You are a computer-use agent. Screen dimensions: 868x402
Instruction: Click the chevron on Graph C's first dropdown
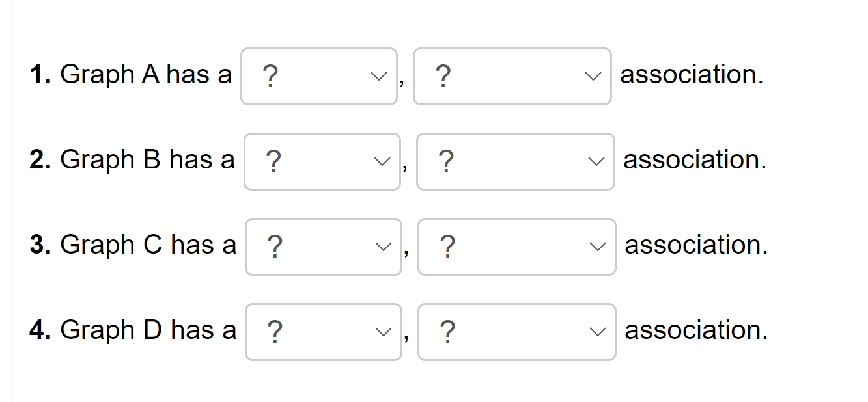(384, 247)
